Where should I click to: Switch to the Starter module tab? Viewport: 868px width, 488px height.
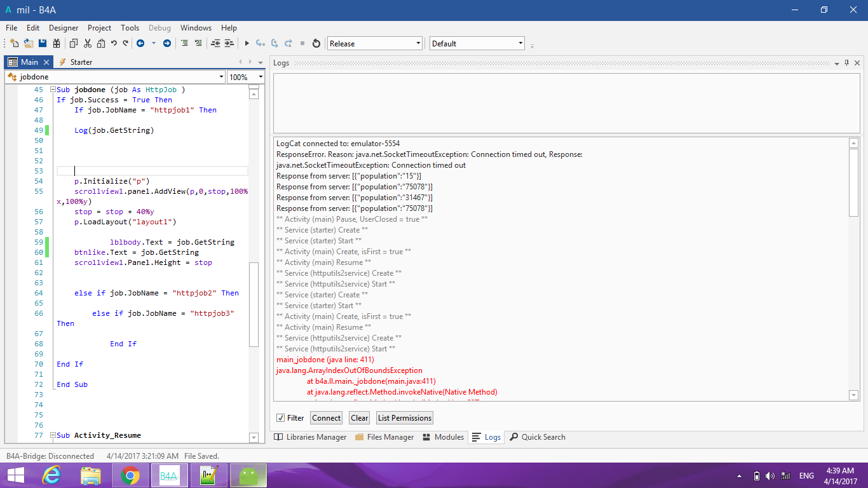tap(76, 62)
